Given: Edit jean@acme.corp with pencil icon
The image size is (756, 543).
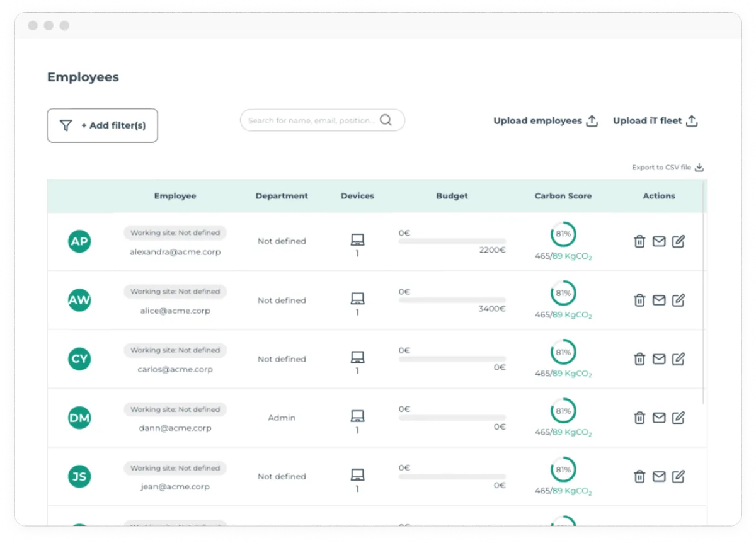Looking at the screenshot, I should pos(679,477).
